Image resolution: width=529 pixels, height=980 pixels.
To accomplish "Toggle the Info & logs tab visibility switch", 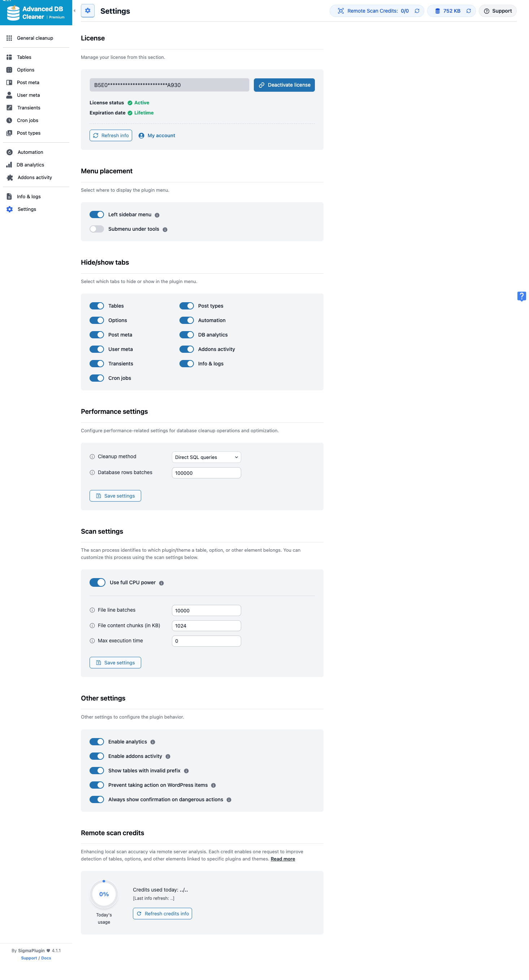I will click(x=187, y=364).
